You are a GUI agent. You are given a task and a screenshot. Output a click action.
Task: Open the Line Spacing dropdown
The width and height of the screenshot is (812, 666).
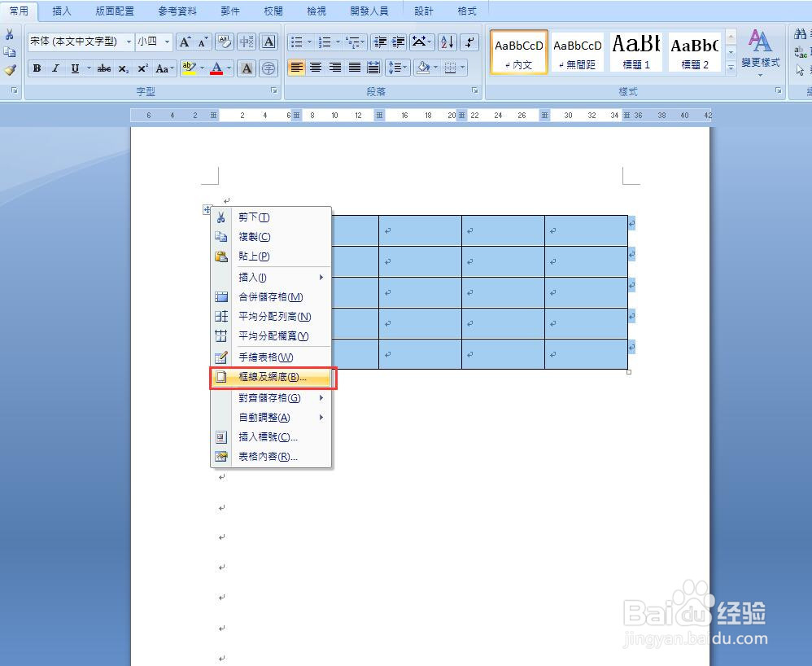(398, 68)
